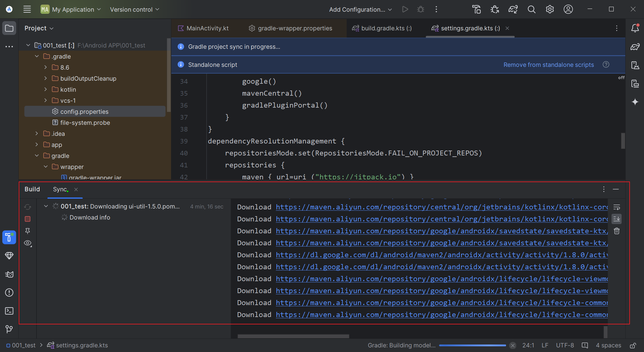Expand the .idea folder
The width and height of the screenshot is (644, 352).
point(37,134)
